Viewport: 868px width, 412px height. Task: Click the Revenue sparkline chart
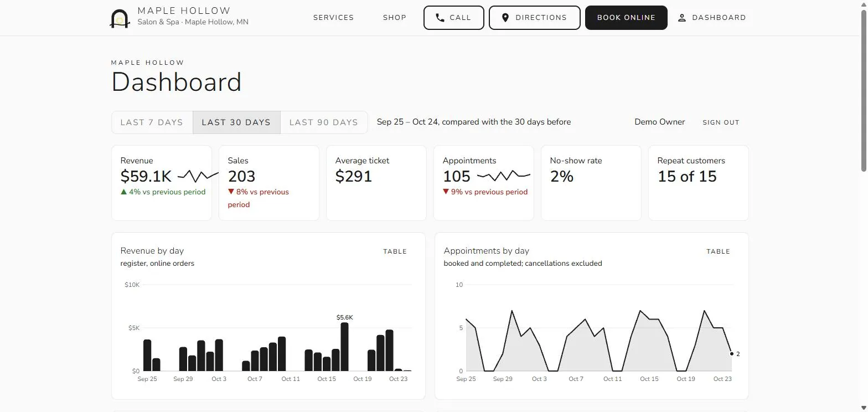tap(198, 176)
